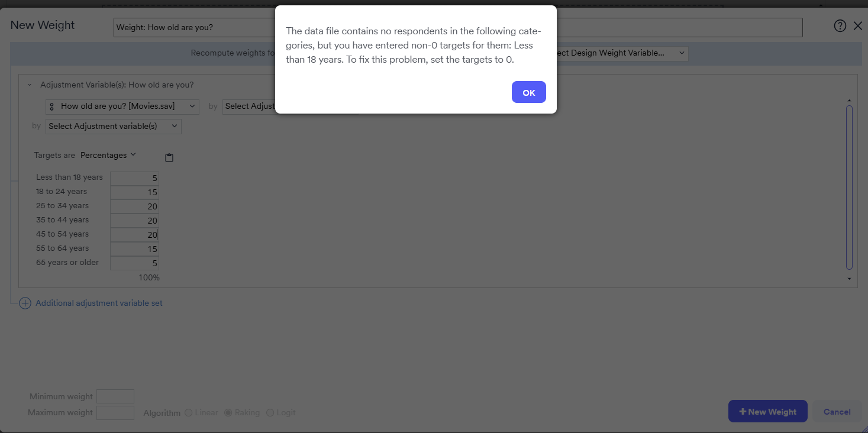Collapse the Adjustment Variable(s) section chevron

point(30,85)
